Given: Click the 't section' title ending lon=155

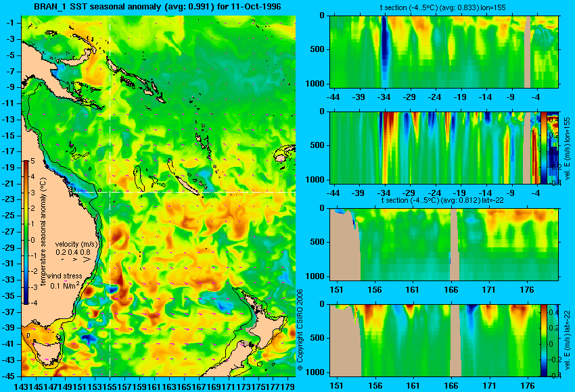Looking at the screenshot, I should pos(442,7).
